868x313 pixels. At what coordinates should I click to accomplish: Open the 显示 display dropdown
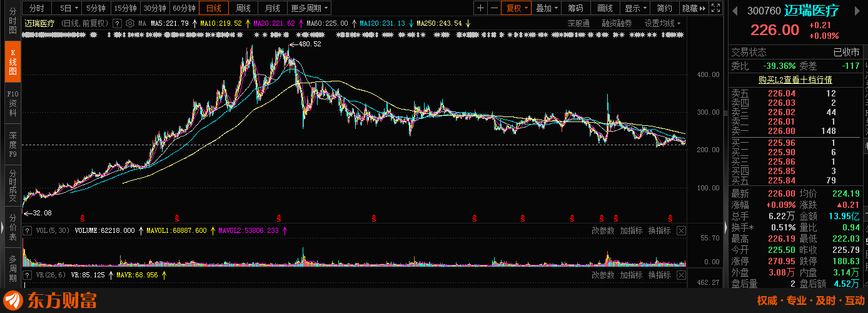pyautogui.click(x=635, y=8)
